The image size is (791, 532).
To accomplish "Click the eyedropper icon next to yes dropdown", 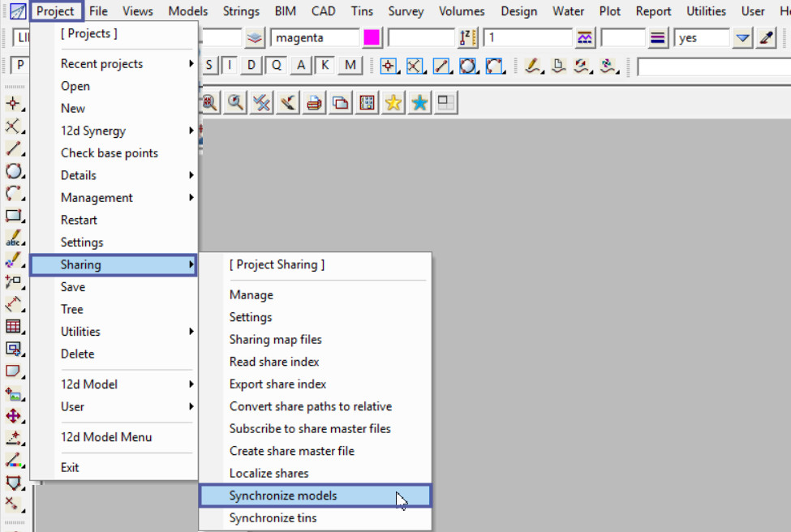I will coord(766,38).
